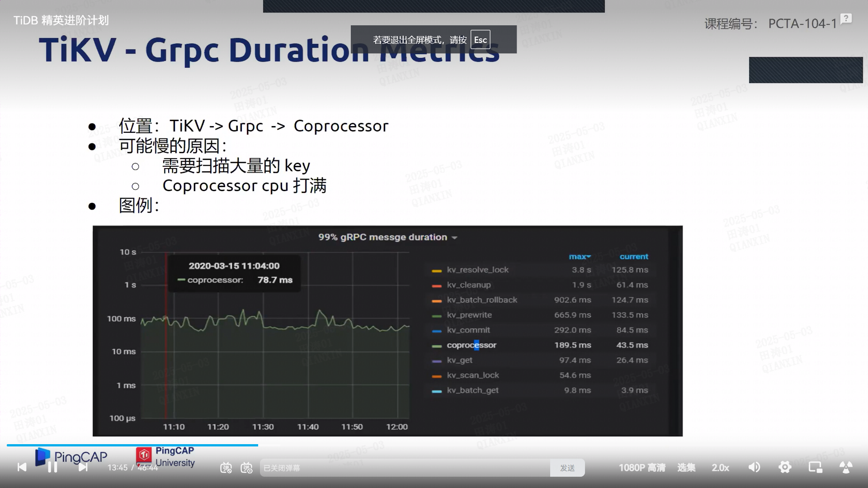Pause the video playback
This screenshot has width=868, height=488.
coord(52,467)
